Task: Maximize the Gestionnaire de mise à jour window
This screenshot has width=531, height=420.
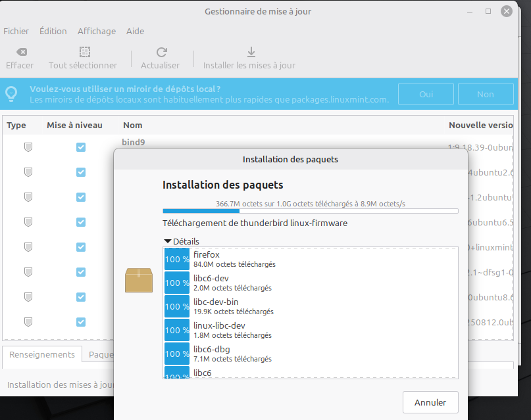Action: click(488, 11)
